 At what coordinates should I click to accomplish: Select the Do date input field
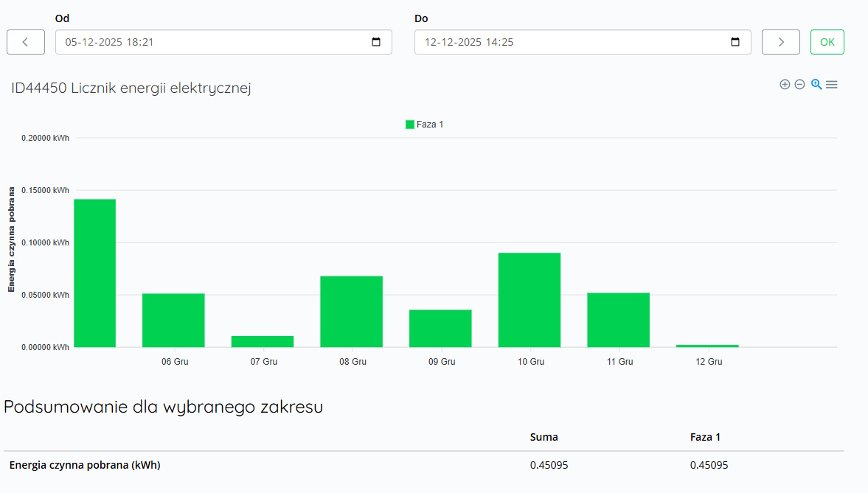tap(553, 42)
